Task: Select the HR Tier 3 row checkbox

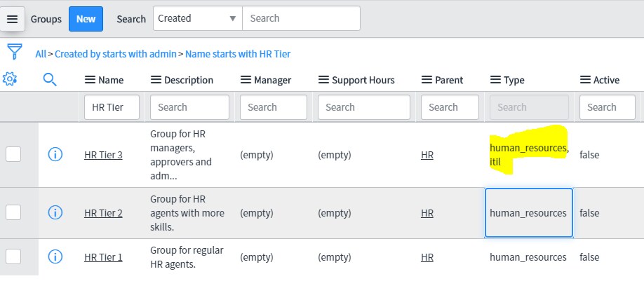Action: pyautogui.click(x=13, y=155)
